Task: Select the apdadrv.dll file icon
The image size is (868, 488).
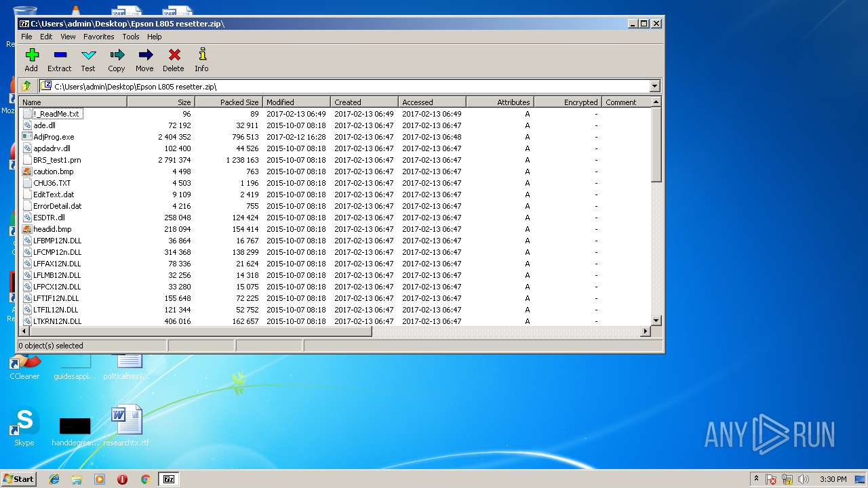Action: [27, 148]
